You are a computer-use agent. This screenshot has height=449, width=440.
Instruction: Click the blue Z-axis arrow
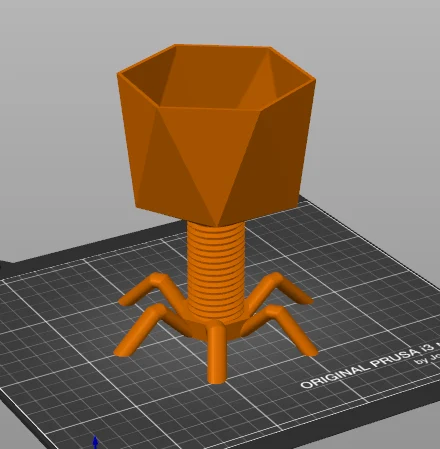95,442
